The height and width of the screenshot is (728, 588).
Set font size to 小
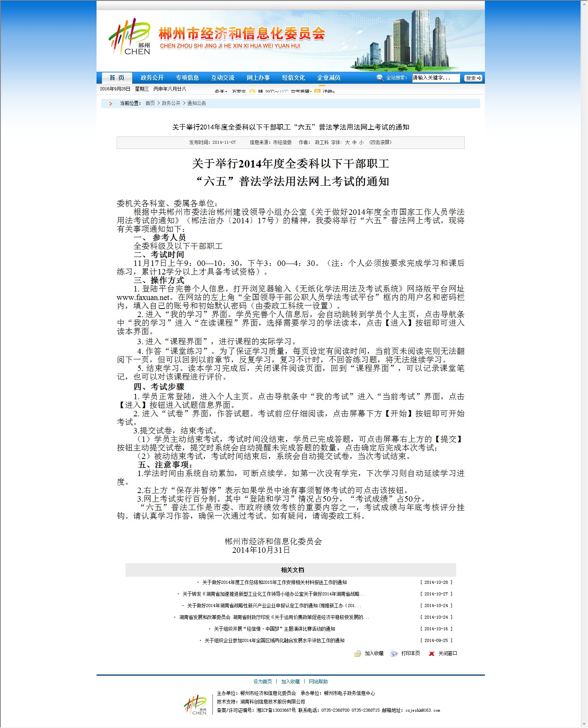click(x=361, y=143)
